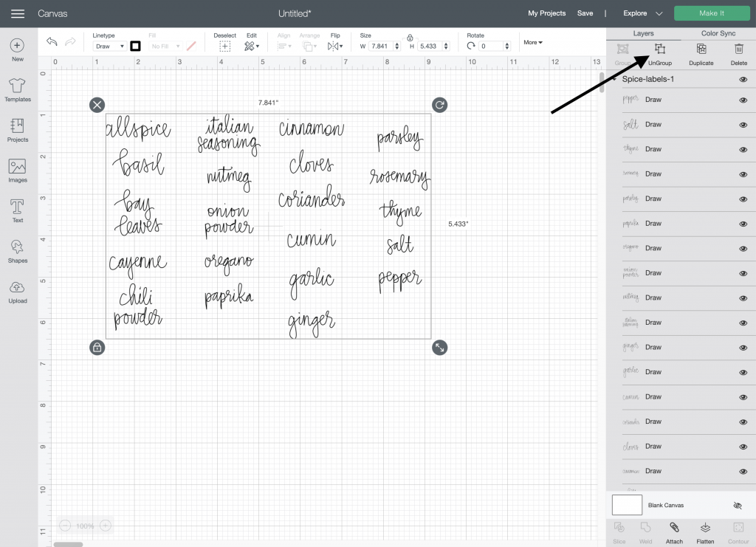Click the Deselect icon
The image size is (756, 547).
tap(224, 47)
